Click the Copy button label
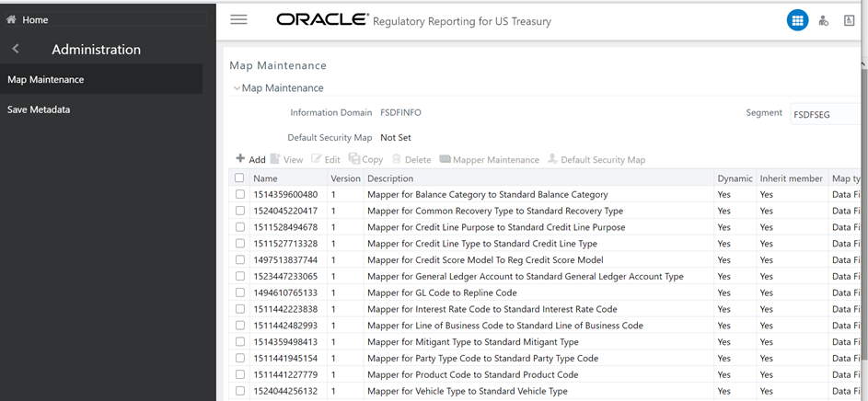This screenshot has height=401, width=868. pyautogui.click(x=373, y=159)
